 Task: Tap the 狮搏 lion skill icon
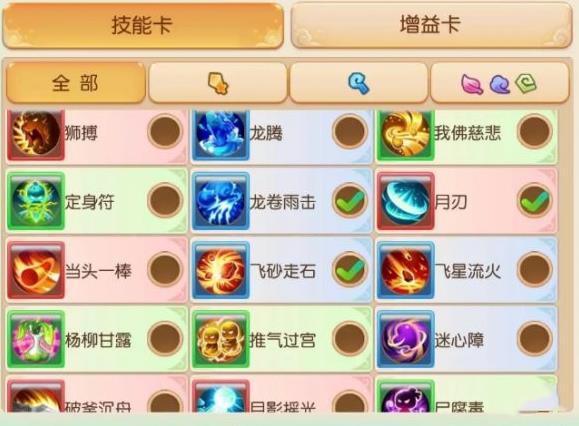(x=36, y=134)
